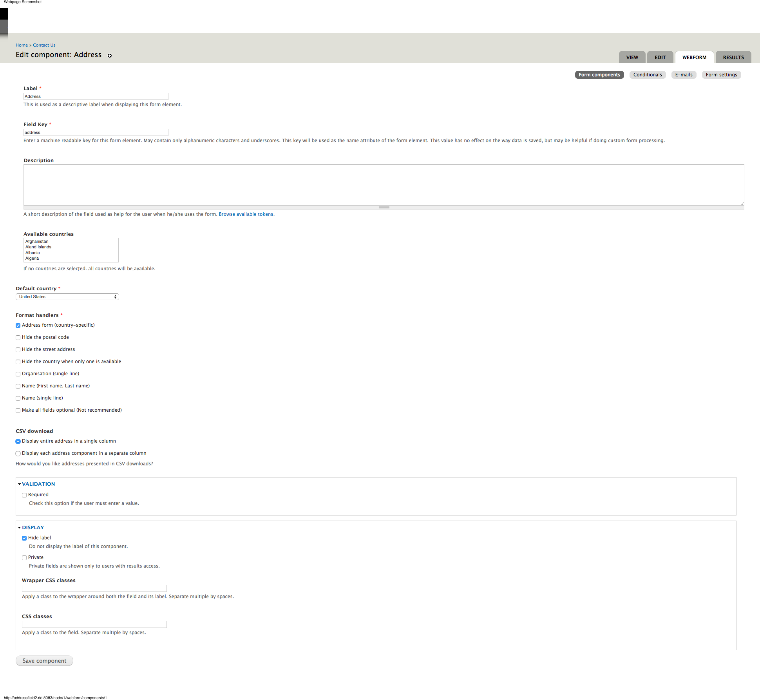Select Display each address component in separate column
Image resolution: width=760 pixels, height=700 pixels.
click(x=18, y=453)
